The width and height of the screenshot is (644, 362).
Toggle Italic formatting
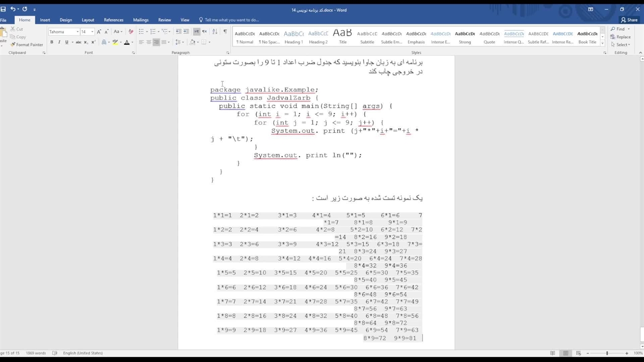pos(59,42)
